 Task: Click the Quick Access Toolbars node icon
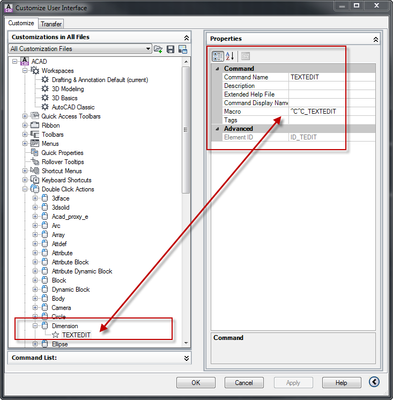(35, 116)
